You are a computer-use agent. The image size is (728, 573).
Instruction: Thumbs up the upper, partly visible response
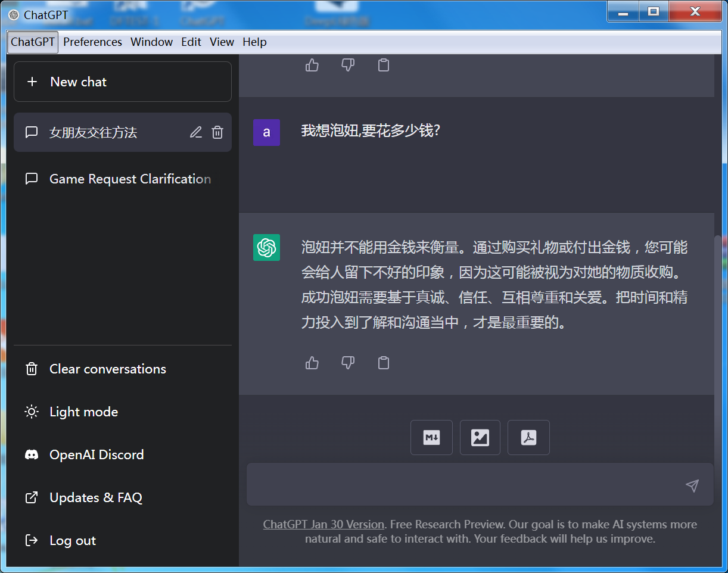(x=312, y=65)
